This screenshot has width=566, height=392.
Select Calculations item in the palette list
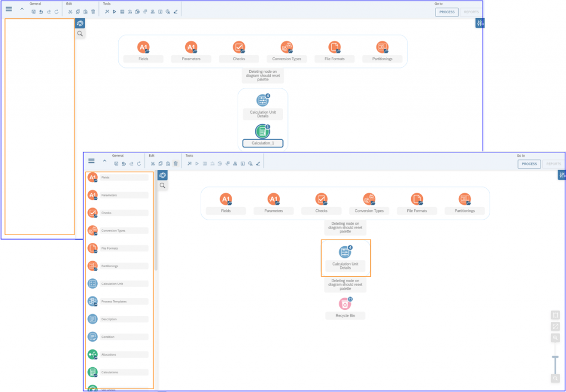118,372
